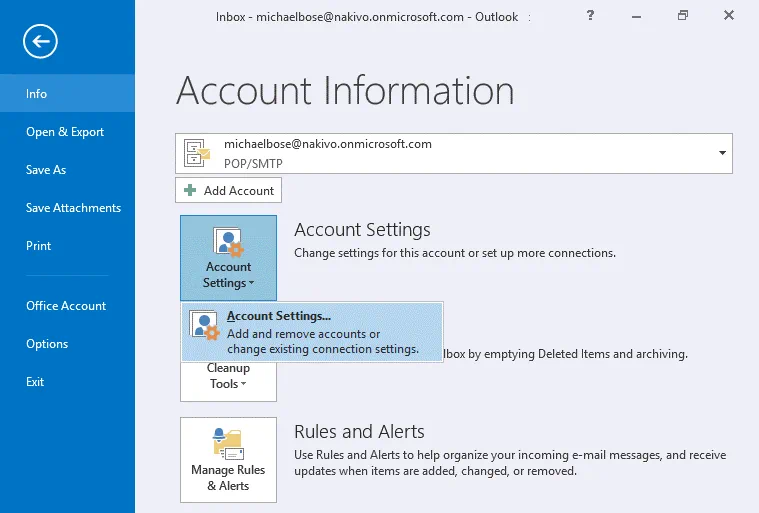Click the Add Account button
Screen dimensions: 759x513
[x=229, y=190]
